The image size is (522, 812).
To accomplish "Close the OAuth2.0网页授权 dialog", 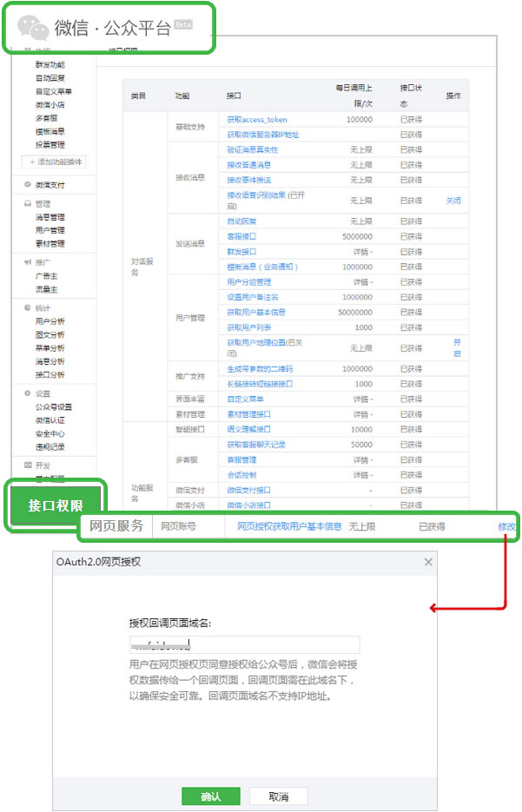I will click(427, 562).
